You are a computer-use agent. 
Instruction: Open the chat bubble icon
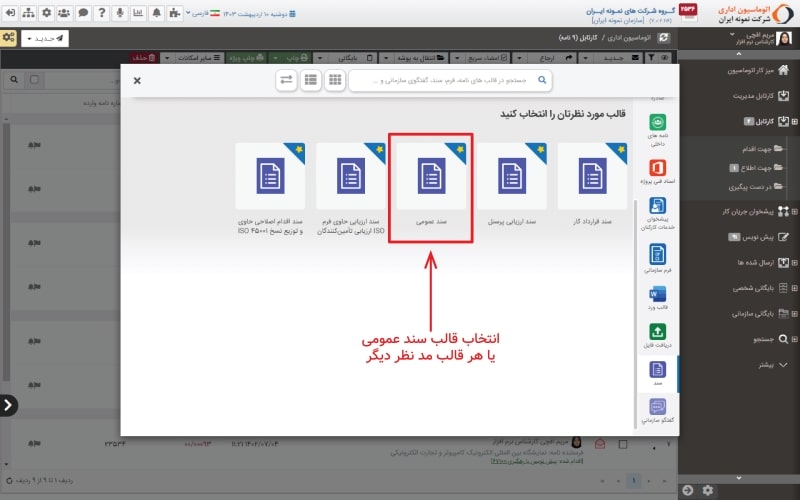83,13
